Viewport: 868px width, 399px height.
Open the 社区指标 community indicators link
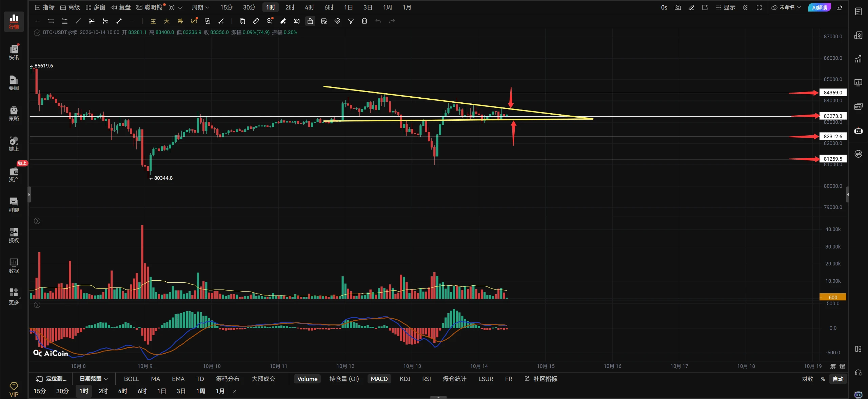pos(541,379)
